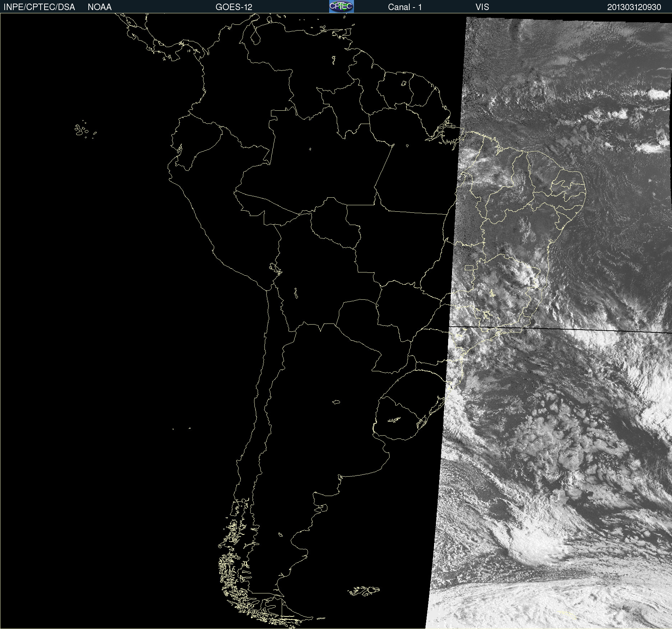Click the Canal - 1 label
This screenshot has width=672, height=629.
click(x=405, y=7)
